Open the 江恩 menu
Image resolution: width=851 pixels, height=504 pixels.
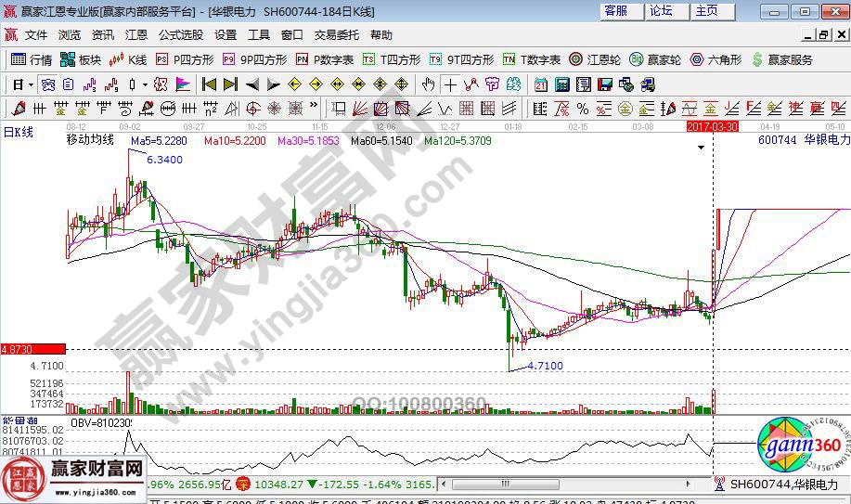136,35
